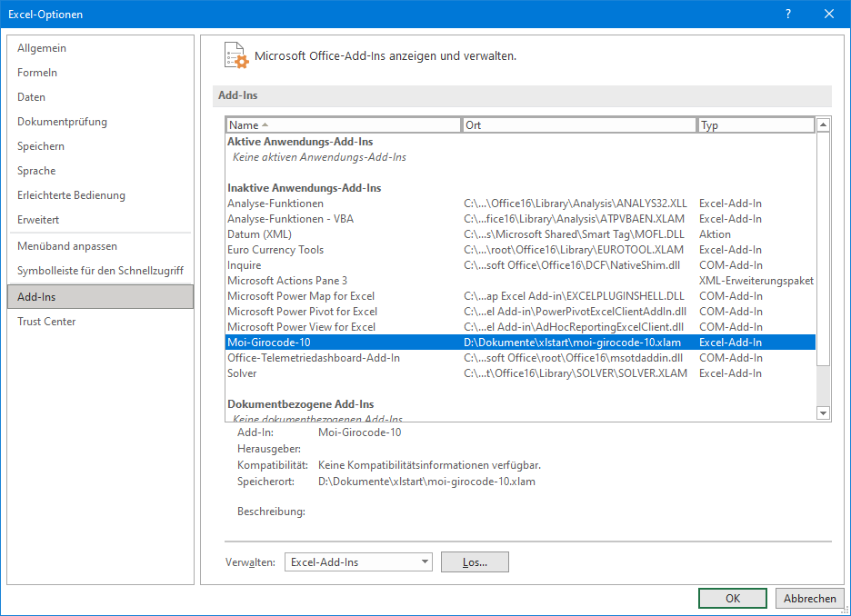Select the Moi-Girocode-10 add-in row
This screenshot has height=616, width=851.
pyautogui.click(x=520, y=343)
